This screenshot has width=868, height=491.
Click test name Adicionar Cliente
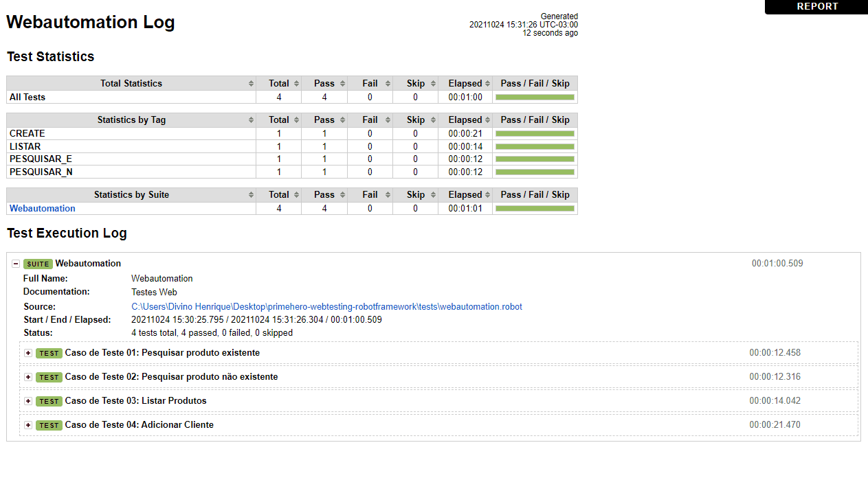click(x=177, y=425)
